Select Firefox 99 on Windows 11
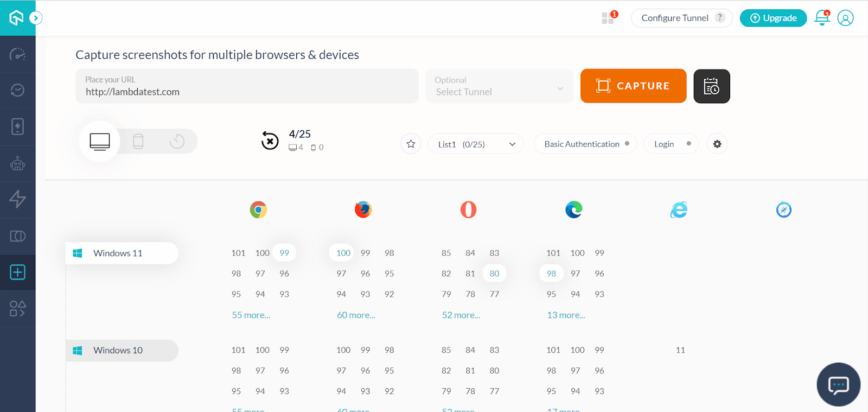This screenshot has width=868, height=412. pos(365,253)
